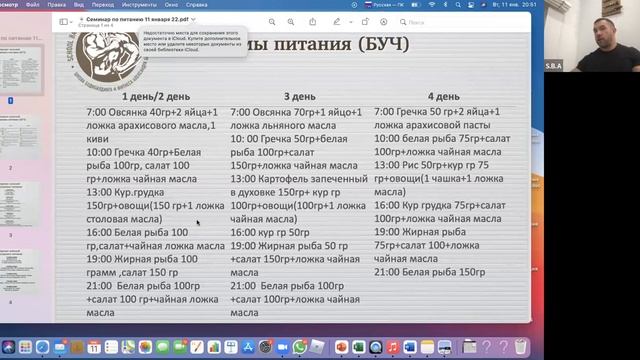The width and height of the screenshot is (640, 360).
Task: Select page 4 thumbnail in the sidebar
Action: pyautogui.click(x=20, y=271)
